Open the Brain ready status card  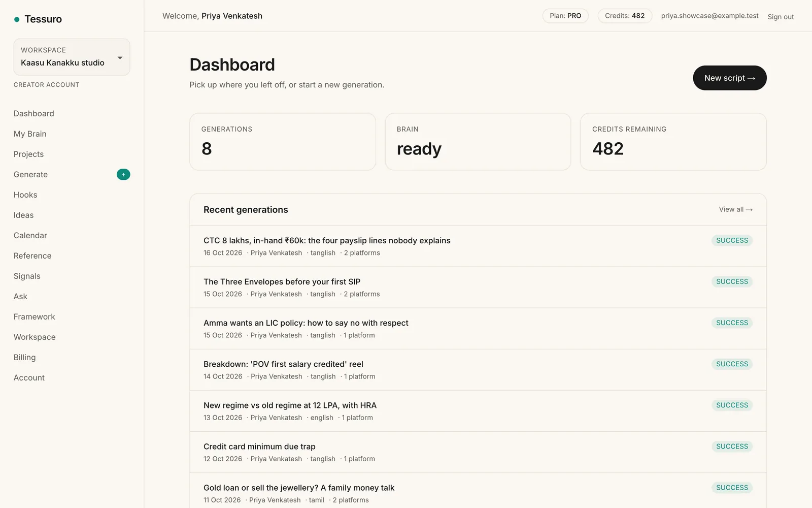pos(478,142)
